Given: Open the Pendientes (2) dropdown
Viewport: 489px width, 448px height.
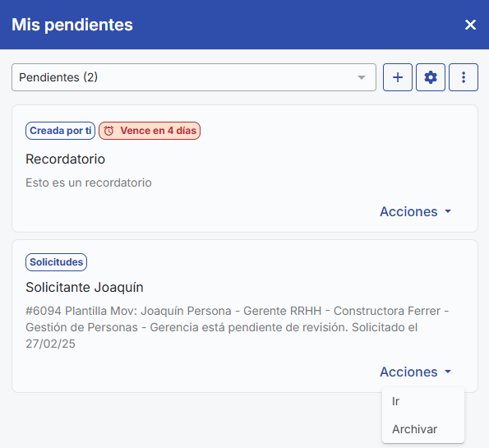Looking at the screenshot, I should click(194, 77).
